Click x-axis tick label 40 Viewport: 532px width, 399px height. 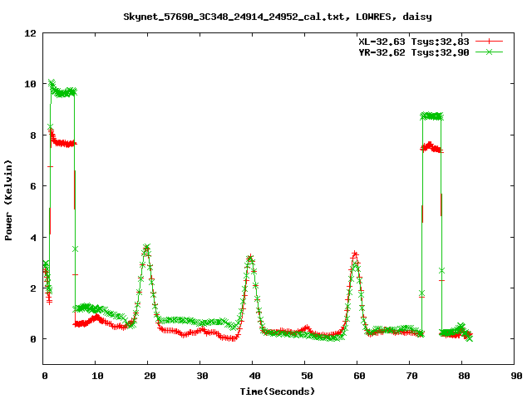255,376
